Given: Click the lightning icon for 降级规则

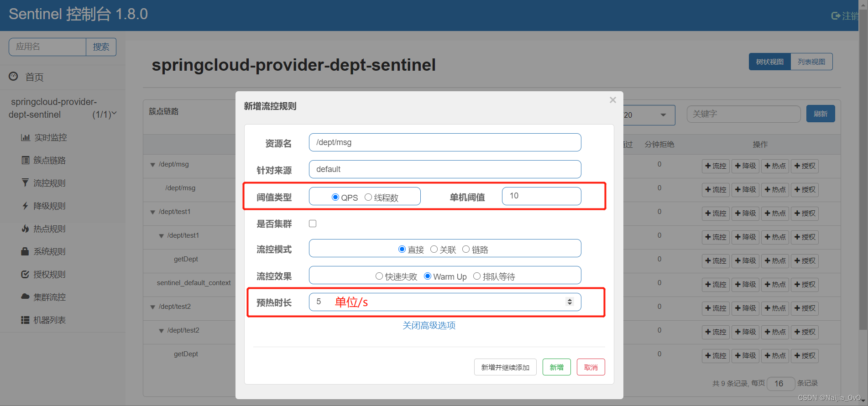Looking at the screenshot, I should coord(26,206).
